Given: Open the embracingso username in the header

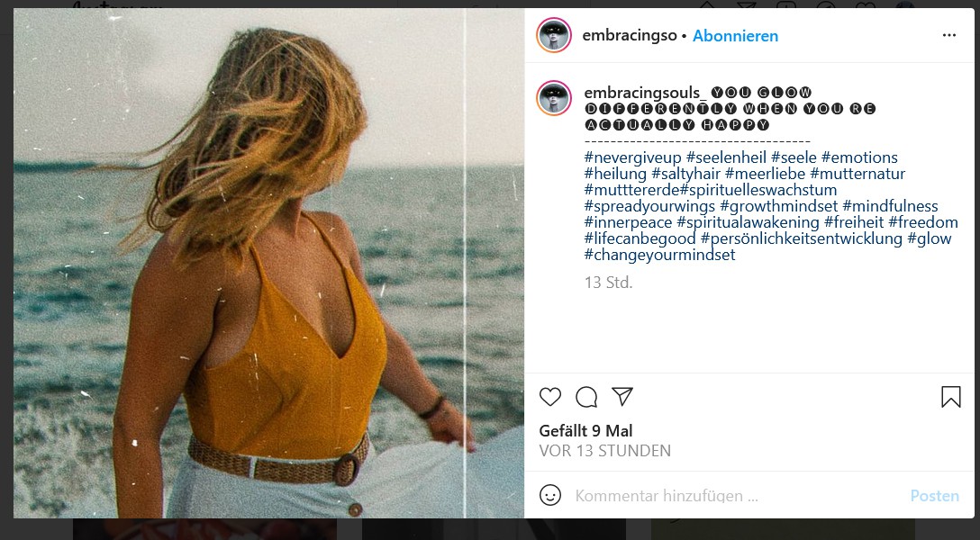Looking at the screenshot, I should coord(630,36).
